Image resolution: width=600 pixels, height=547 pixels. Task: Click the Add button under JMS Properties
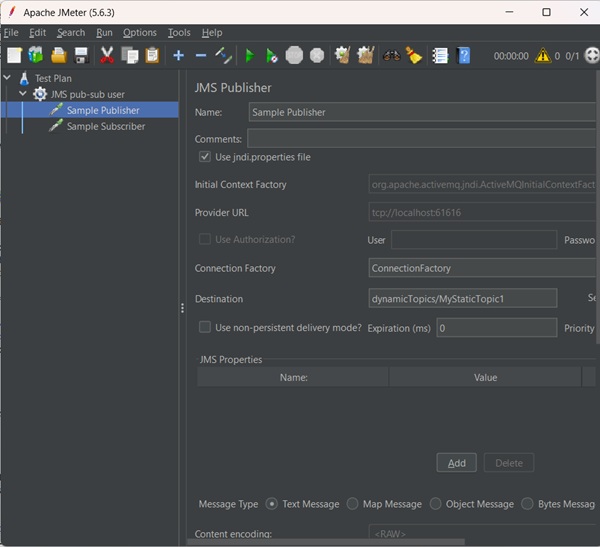(x=456, y=463)
